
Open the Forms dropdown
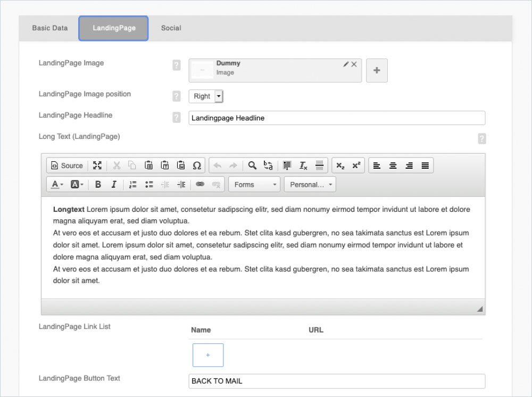pyautogui.click(x=254, y=185)
